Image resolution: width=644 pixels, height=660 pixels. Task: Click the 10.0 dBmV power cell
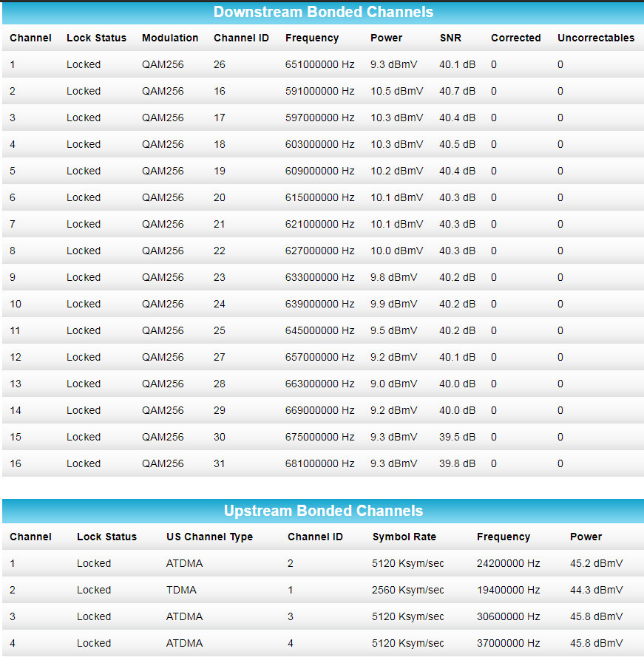click(x=396, y=251)
